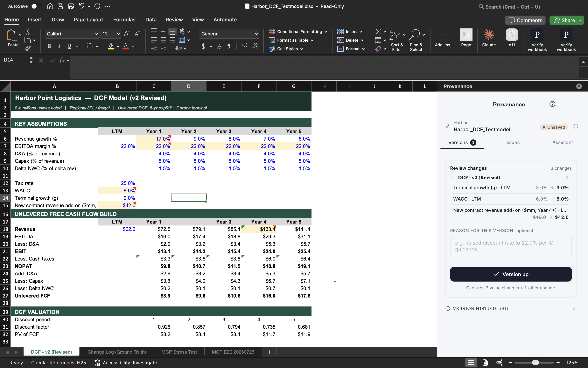Click the Sort & Filter icon
Screen dimensions: 588x368
click(x=395, y=35)
